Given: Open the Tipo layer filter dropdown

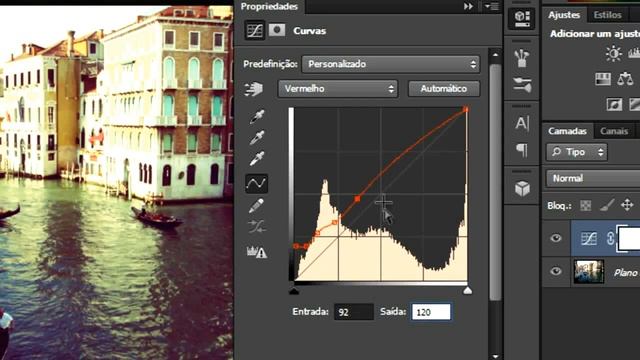Looking at the screenshot, I should click(576, 152).
